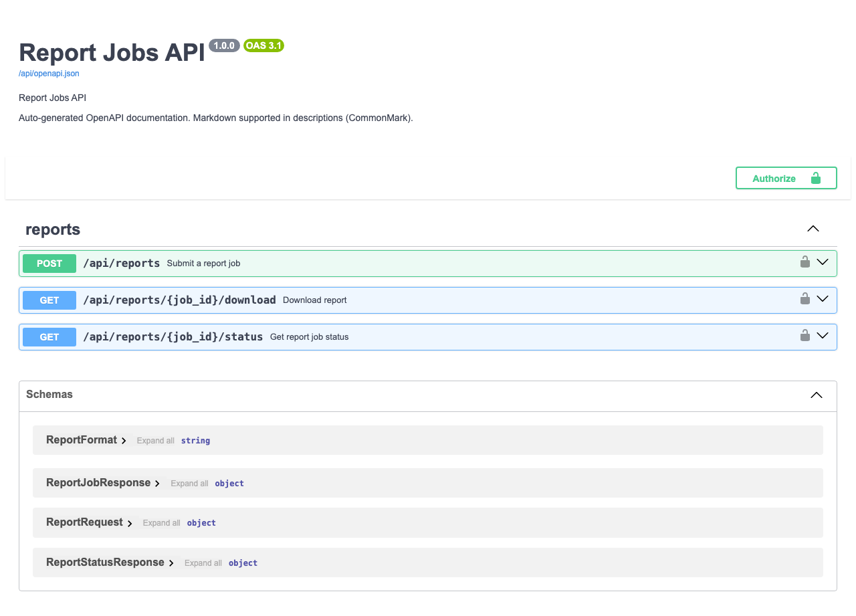
Task: Click the 'Download report' summary text
Action: click(315, 300)
